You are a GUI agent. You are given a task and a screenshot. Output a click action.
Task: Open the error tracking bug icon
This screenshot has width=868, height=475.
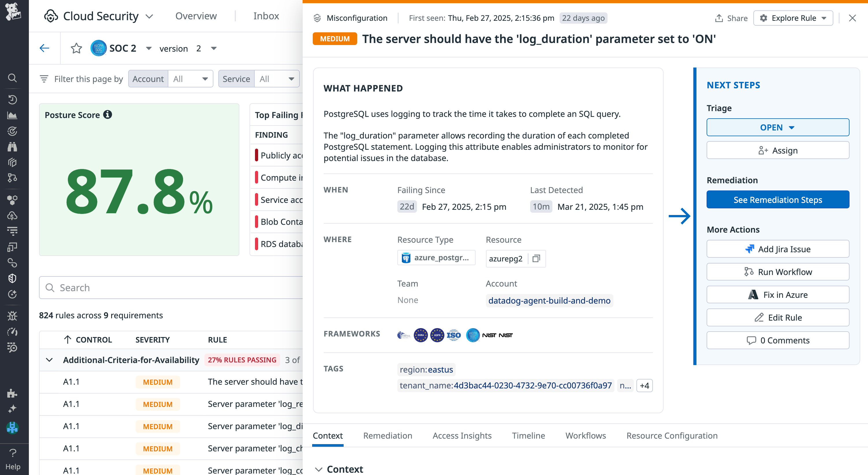[12, 315]
